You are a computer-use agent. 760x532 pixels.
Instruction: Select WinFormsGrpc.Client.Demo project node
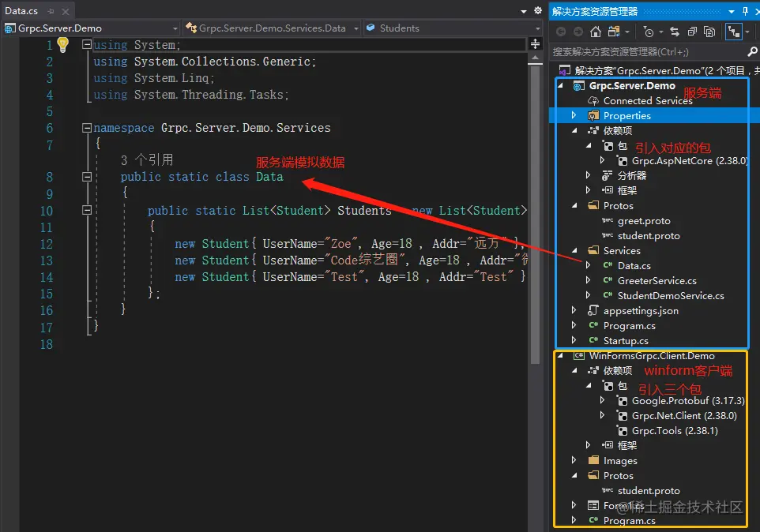tap(652, 356)
